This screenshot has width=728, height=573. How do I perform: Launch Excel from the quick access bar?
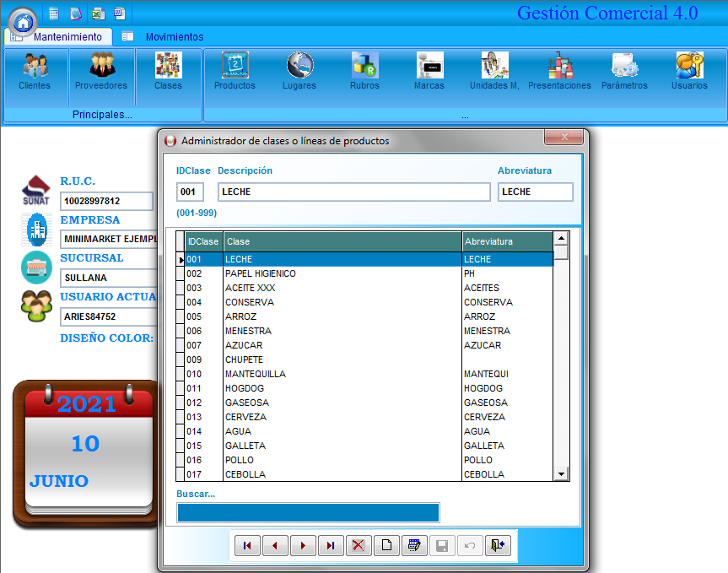click(x=98, y=14)
